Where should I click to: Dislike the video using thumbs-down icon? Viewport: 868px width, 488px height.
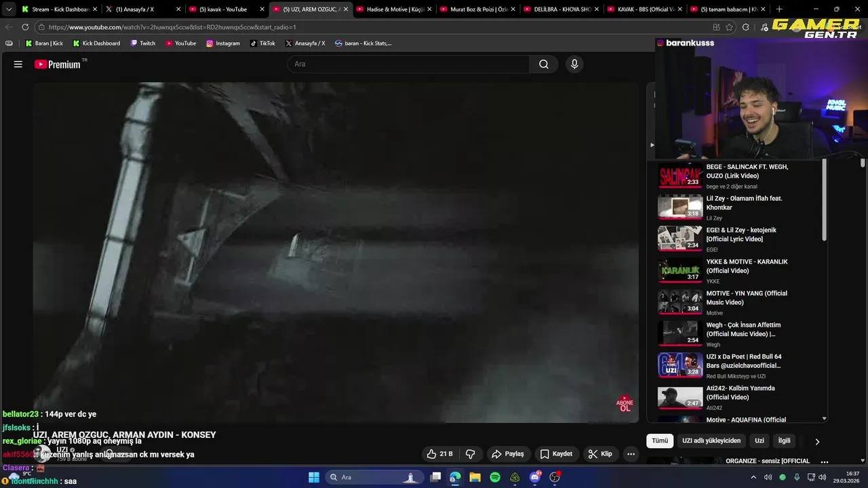click(470, 454)
